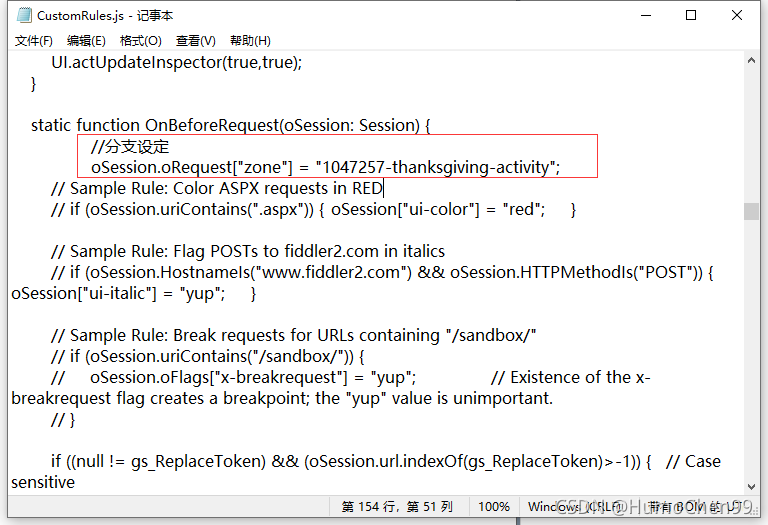Open the 格式(O) menu
The height and width of the screenshot is (525, 768).
point(140,41)
